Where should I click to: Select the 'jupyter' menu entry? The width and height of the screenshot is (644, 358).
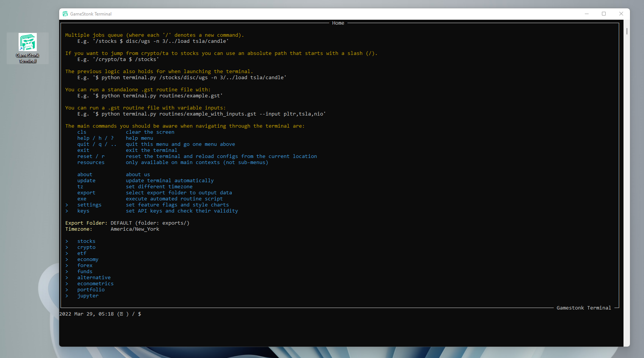point(88,296)
